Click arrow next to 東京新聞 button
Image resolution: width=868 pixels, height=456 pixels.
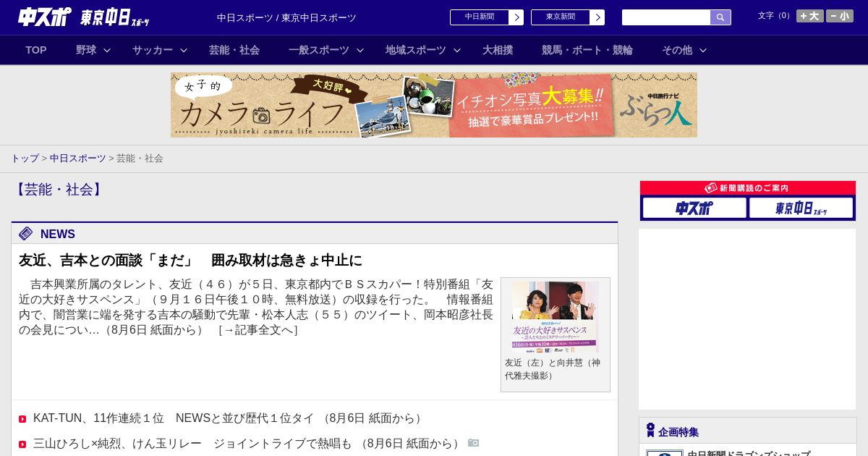(x=597, y=17)
